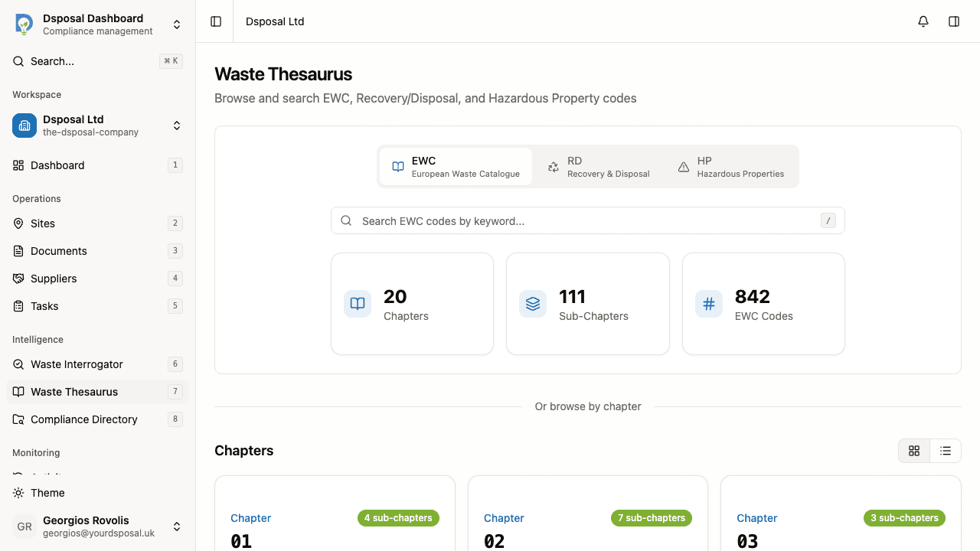Click the EWC code search field
Viewport: 980px width, 551px height.
pyautogui.click(x=588, y=220)
